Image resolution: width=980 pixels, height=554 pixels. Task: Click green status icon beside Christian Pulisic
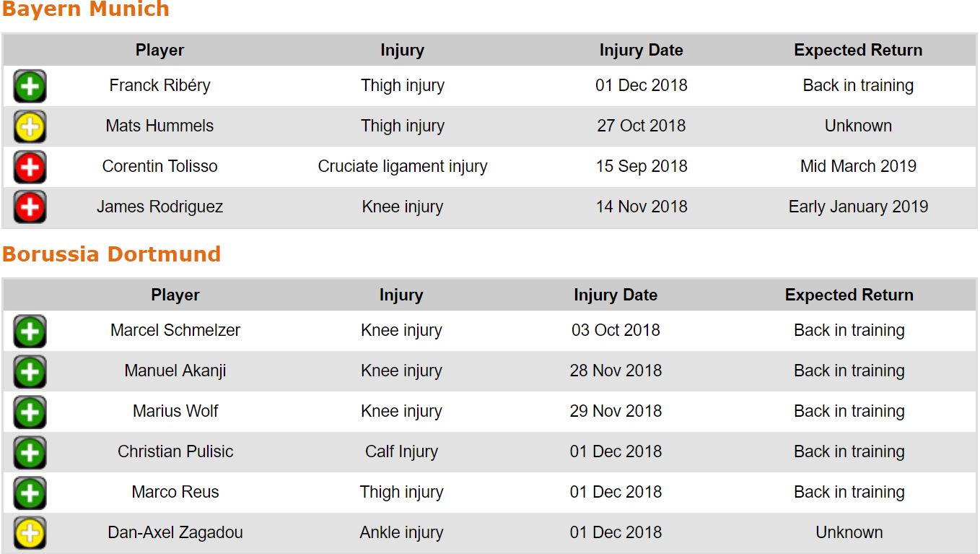(30, 452)
